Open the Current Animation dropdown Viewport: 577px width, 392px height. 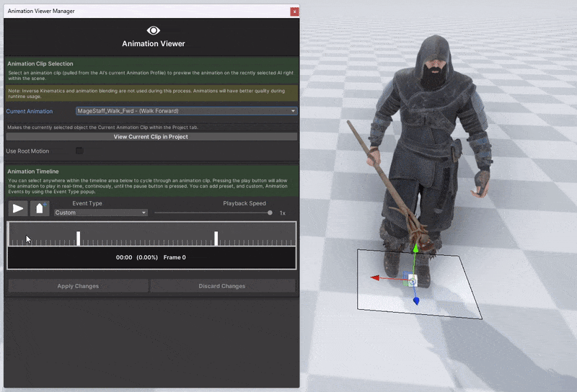click(x=187, y=111)
